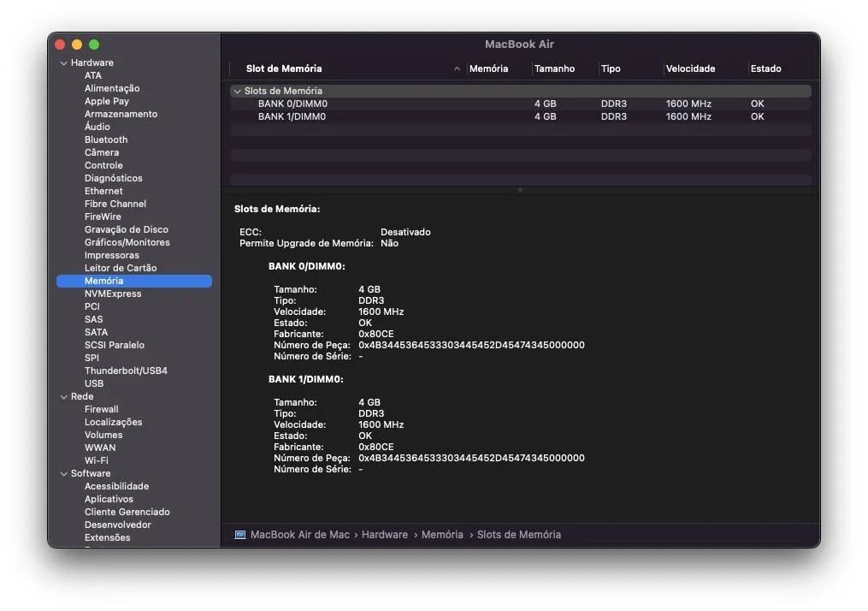Click the first Número de Peça value
868x611 pixels.
(471, 345)
